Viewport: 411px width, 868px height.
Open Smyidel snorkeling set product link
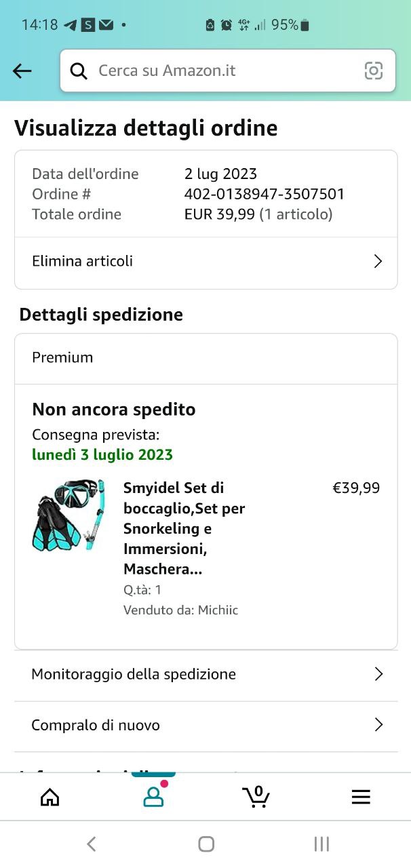[x=184, y=528]
